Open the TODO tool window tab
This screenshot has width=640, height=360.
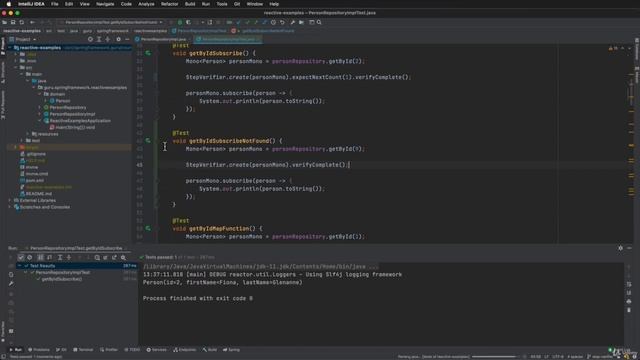(x=132, y=350)
